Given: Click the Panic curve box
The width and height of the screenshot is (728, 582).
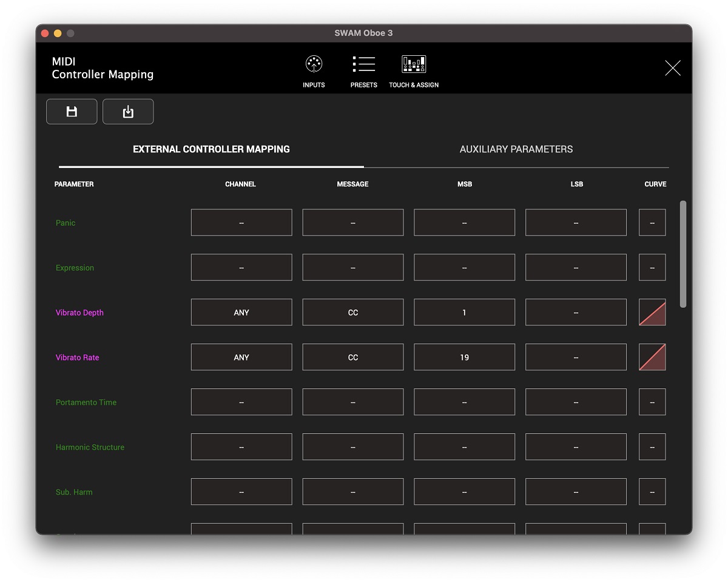Looking at the screenshot, I should coord(652,223).
